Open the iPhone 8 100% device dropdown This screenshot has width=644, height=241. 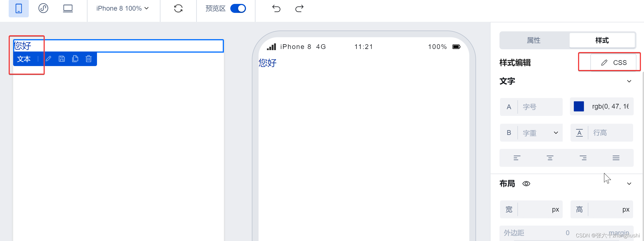pos(122,8)
